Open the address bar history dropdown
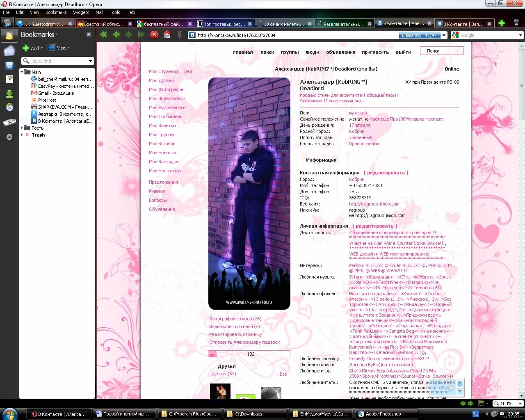 [x=444, y=35]
